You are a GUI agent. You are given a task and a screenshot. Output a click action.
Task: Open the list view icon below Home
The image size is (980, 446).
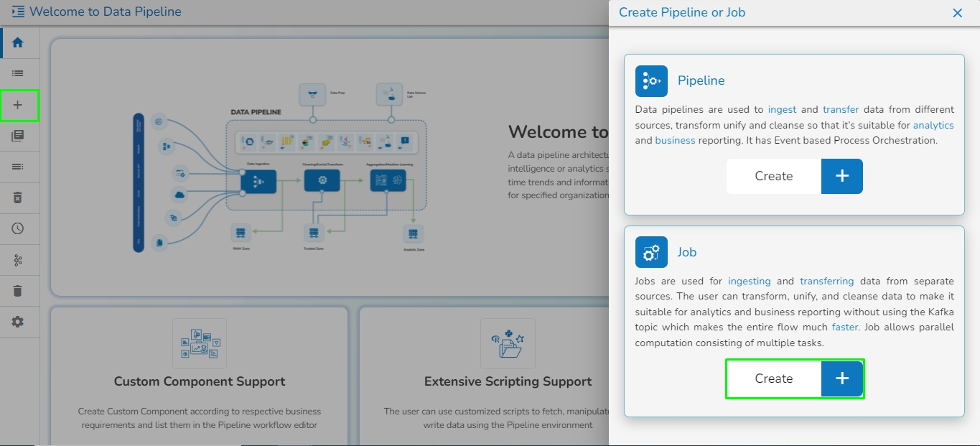pos(18,73)
